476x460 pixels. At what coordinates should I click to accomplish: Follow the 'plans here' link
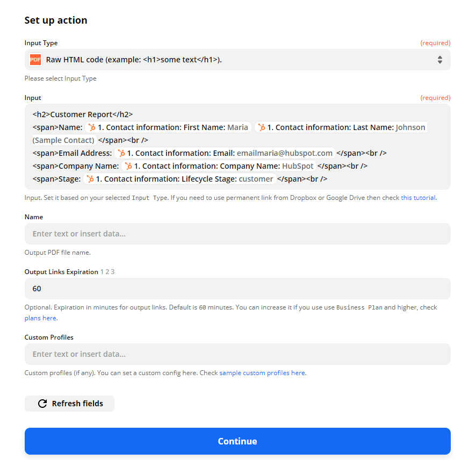pos(40,318)
